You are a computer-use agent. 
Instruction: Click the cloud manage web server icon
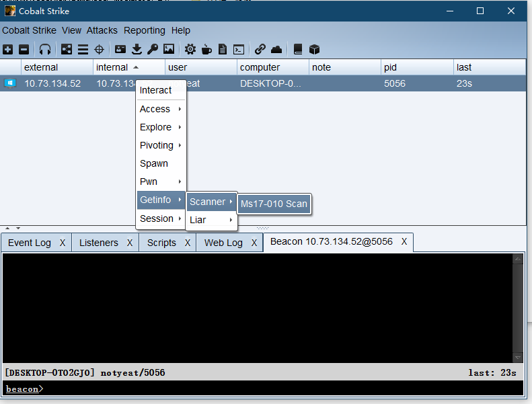276,50
